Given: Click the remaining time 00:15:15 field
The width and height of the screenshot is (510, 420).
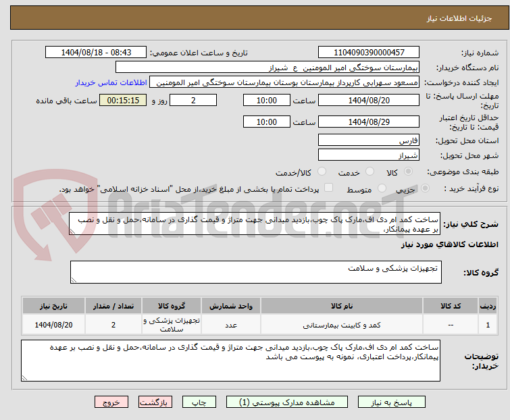Looking at the screenshot, I should click(123, 100).
